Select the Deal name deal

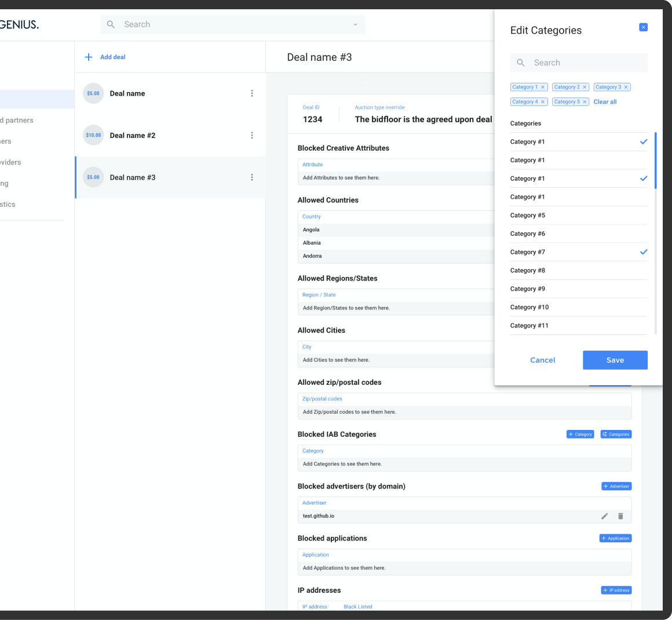[170, 93]
